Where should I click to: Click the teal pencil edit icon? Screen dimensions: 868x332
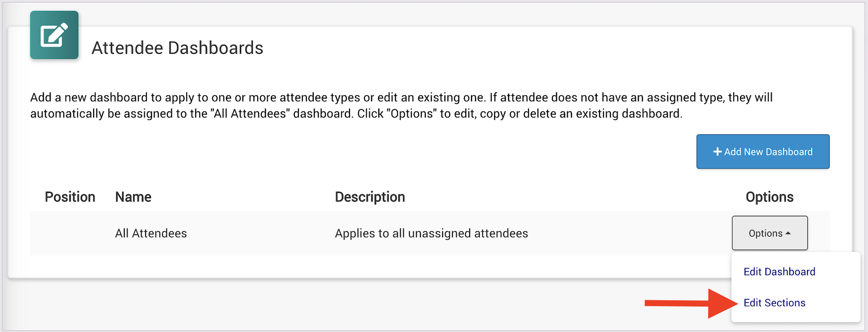(54, 35)
